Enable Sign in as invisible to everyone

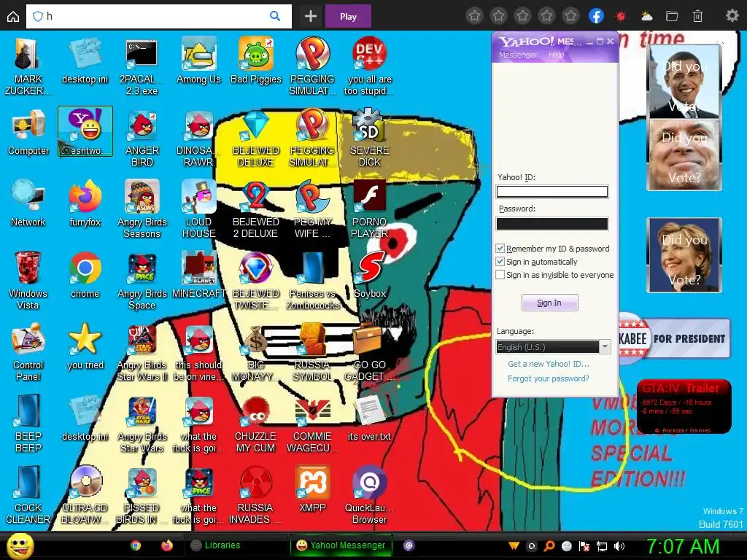coord(500,275)
